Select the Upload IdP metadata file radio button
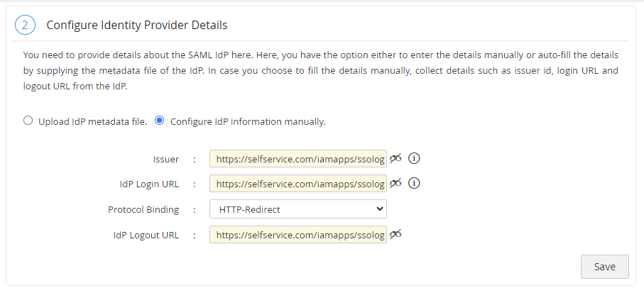Viewport: 644px width, 288px height. pyautogui.click(x=28, y=121)
